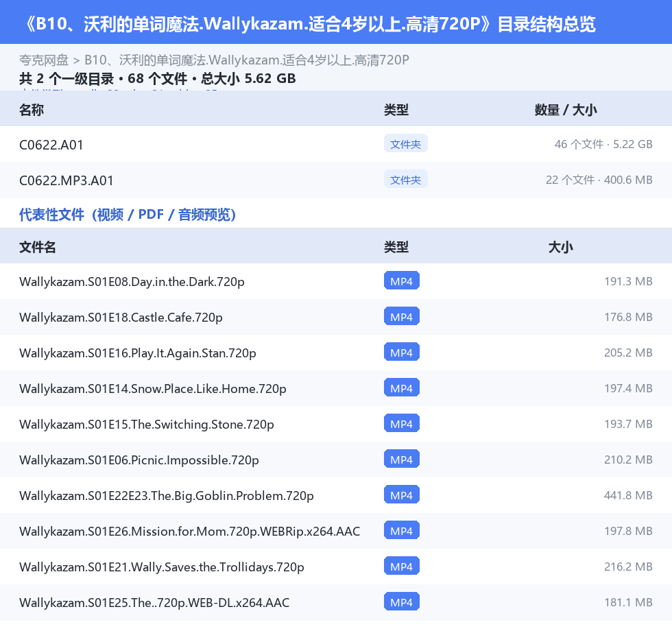Select file Wallykazam.S01E06.Picnic.Impossible.720p
The height and width of the screenshot is (642, 672).
139,460
